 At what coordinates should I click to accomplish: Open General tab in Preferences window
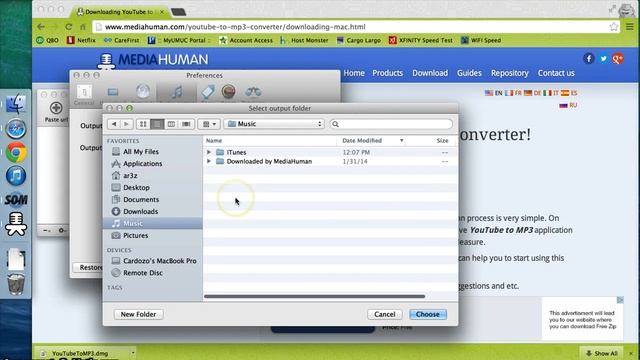click(84, 95)
